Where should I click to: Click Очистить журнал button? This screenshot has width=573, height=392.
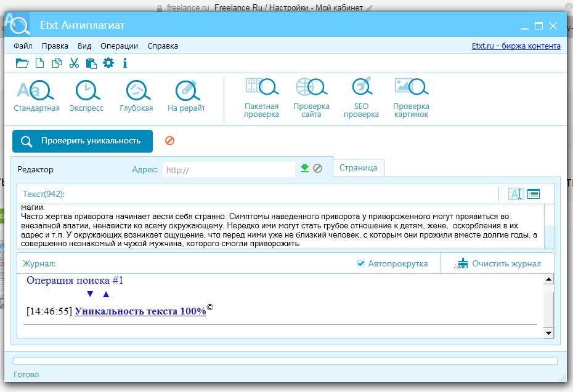tap(497, 263)
